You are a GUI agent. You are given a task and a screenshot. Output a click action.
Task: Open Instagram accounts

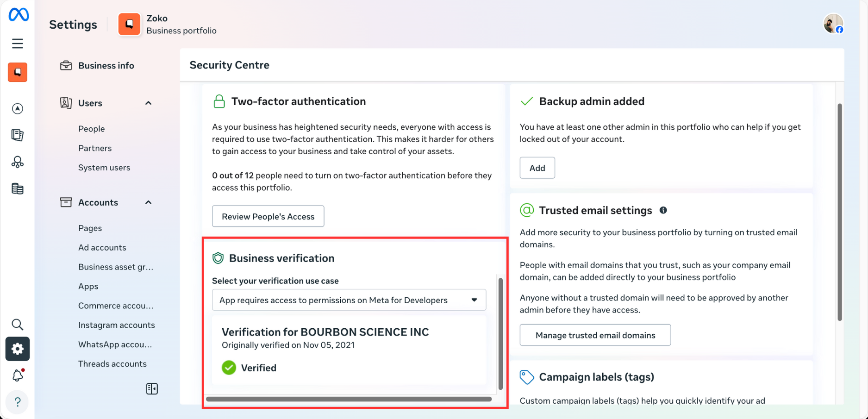tap(116, 325)
